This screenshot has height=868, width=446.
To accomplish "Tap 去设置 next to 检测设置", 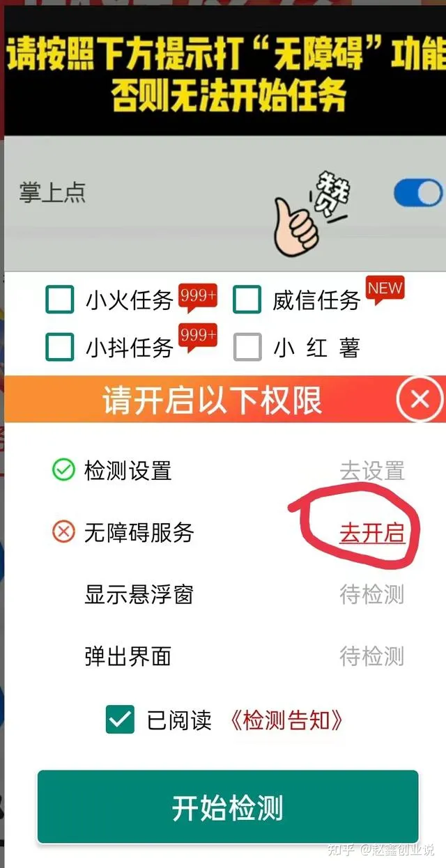I will (x=372, y=471).
